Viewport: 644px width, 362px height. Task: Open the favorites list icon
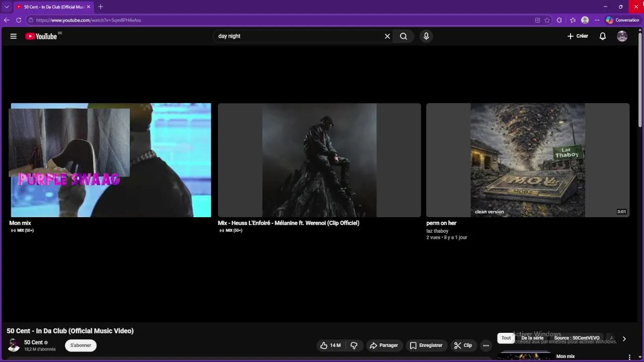coord(573,20)
